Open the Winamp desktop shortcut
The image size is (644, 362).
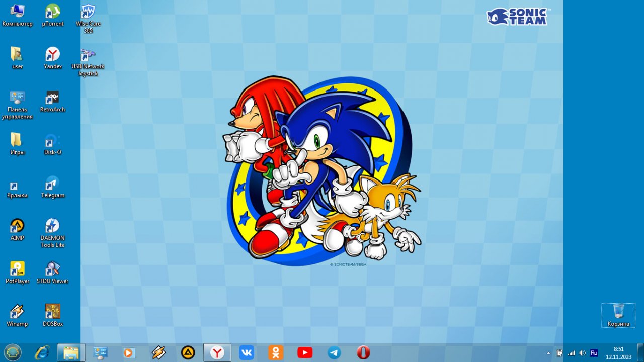(17, 316)
